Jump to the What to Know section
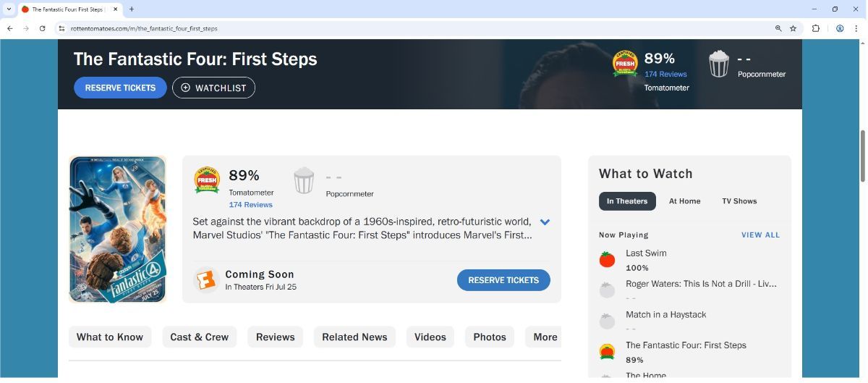This screenshot has width=868, height=383. [110, 337]
